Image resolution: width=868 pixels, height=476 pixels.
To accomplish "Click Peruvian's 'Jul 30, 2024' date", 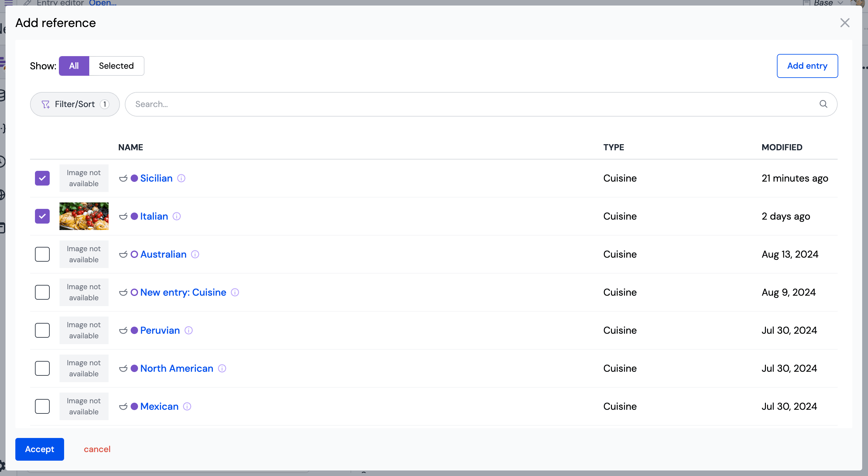I will click(x=789, y=331).
